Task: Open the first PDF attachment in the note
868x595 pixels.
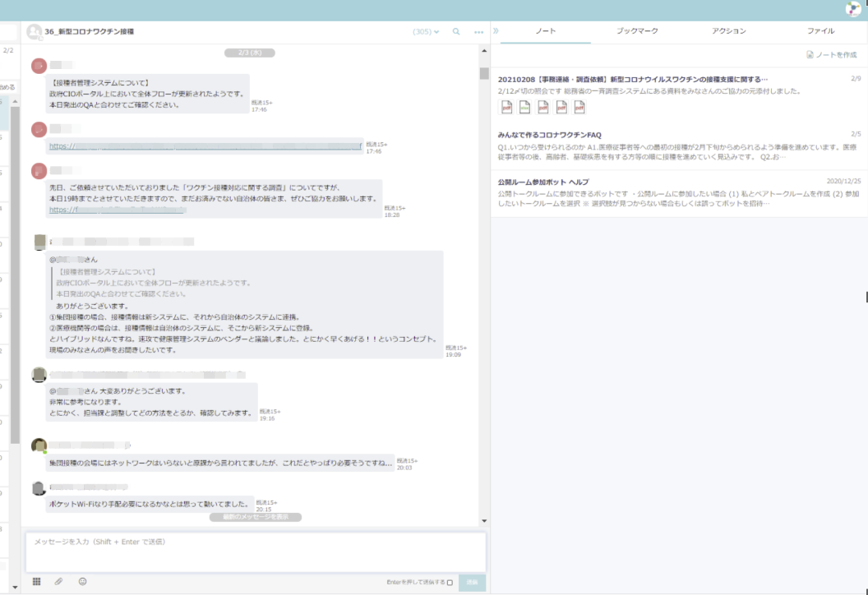Action: coord(507,108)
